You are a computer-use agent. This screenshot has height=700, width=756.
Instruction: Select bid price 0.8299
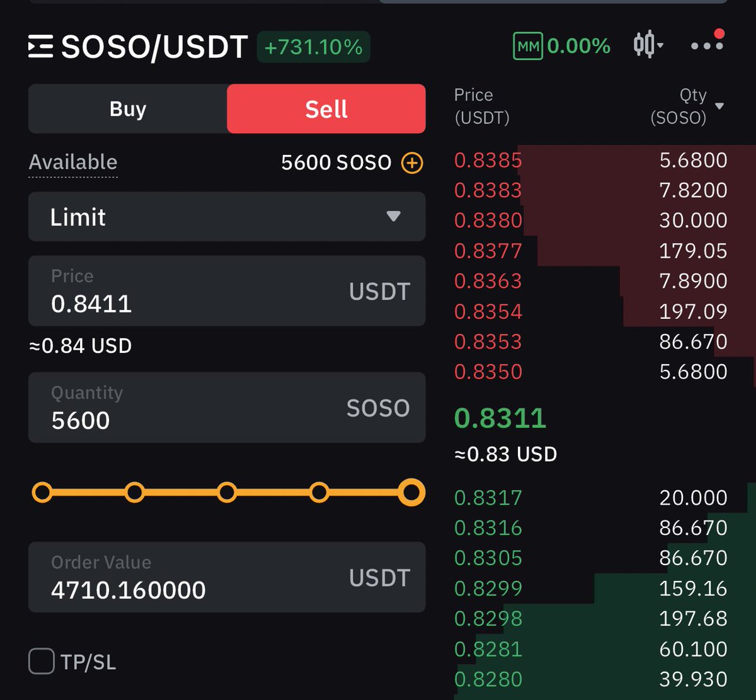click(488, 588)
